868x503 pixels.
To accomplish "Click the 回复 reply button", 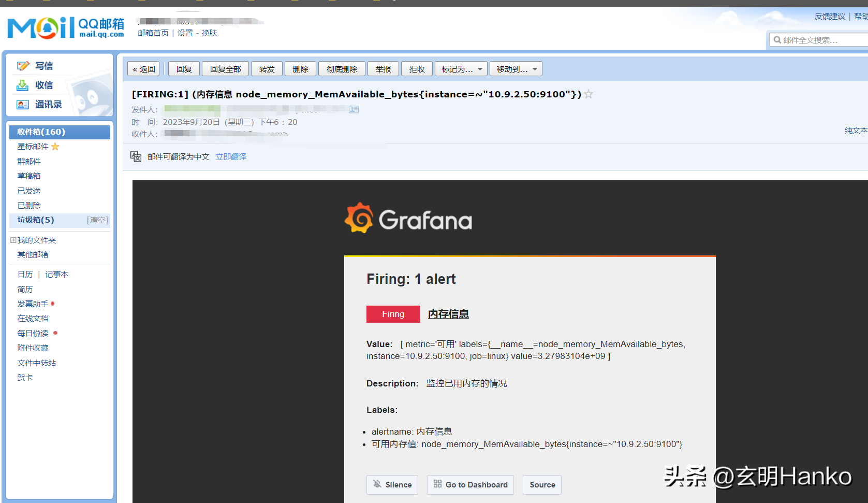I will [x=184, y=69].
